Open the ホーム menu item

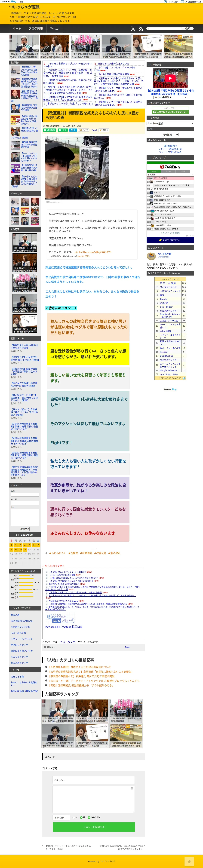[x=17, y=29]
